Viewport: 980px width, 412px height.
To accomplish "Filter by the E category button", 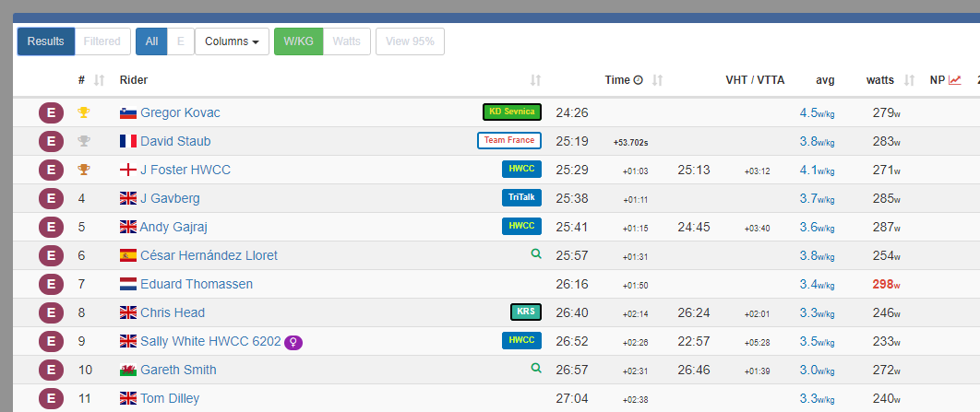I will point(180,41).
